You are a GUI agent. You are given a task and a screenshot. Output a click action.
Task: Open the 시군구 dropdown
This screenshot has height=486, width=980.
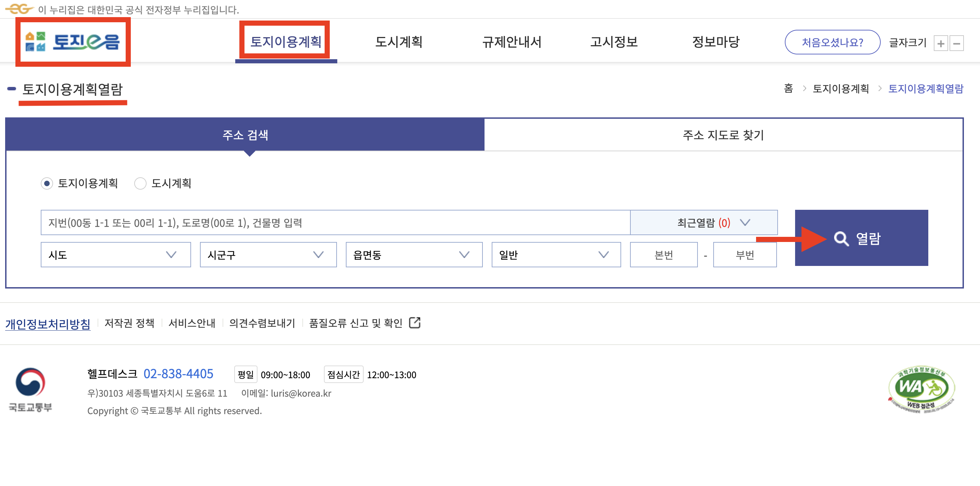tap(268, 255)
